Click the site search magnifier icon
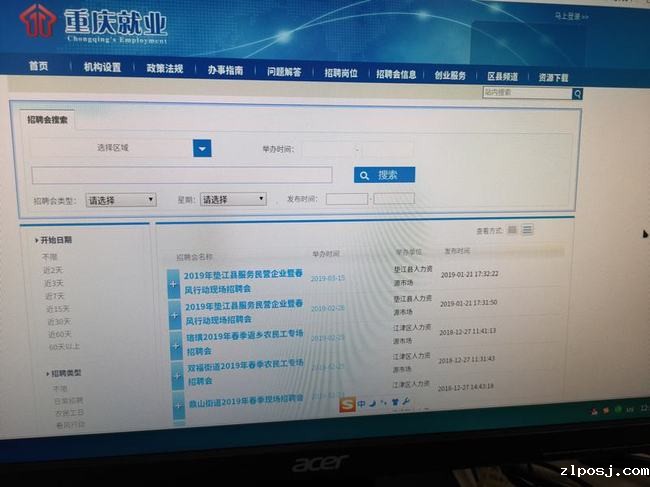The height and width of the screenshot is (487, 650). 577,93
